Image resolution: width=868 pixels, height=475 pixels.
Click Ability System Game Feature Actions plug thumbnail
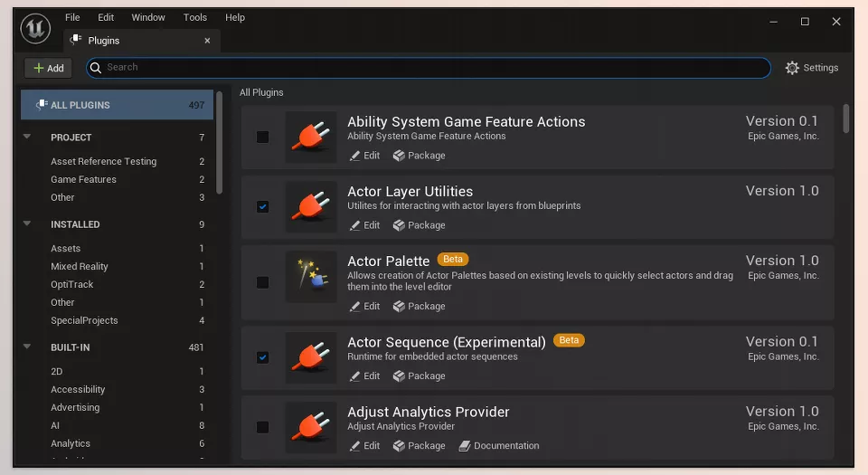click(x=310, y=137)
